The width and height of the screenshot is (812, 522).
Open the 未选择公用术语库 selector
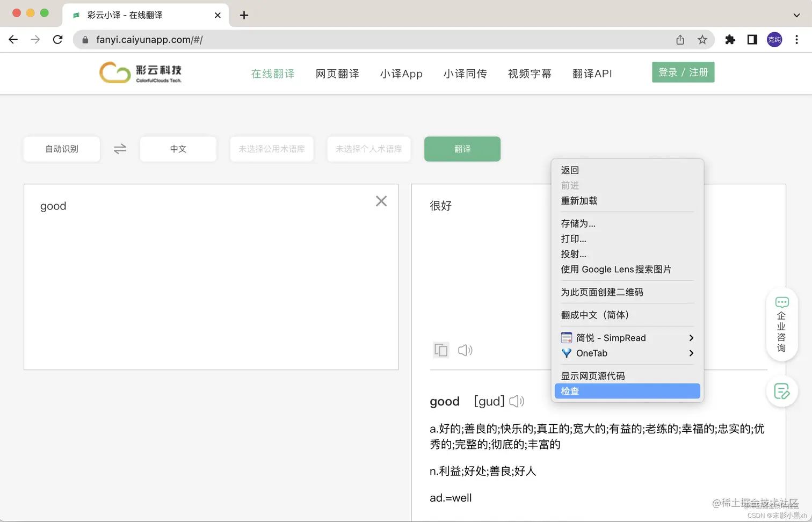click(272, 149)
